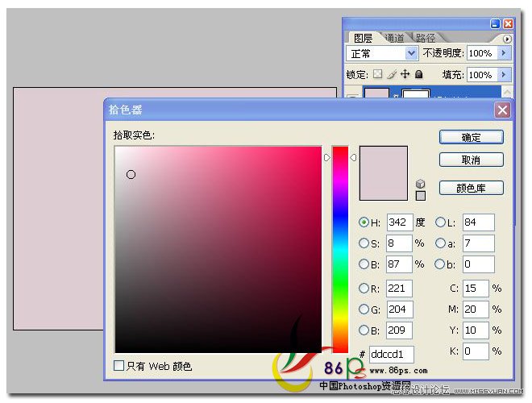Viewport: 532px width, 403px height.
Task: Click the G value field 204
Action: [x=399, y=309]
